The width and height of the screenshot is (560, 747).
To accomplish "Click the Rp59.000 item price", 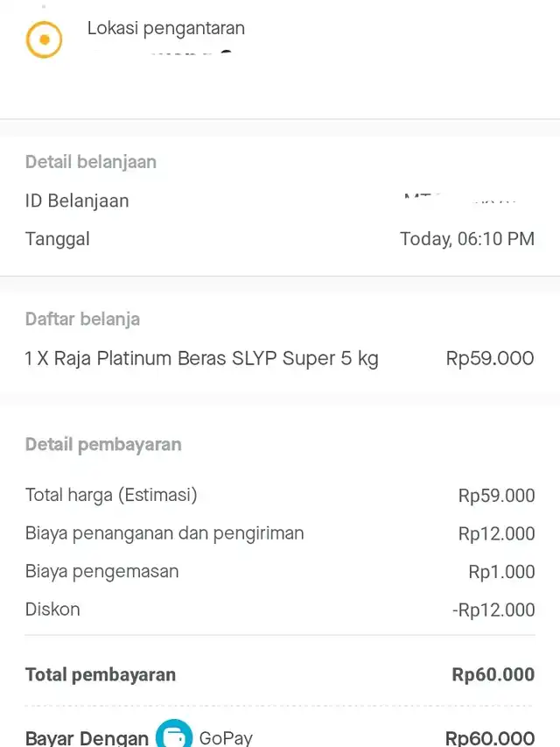I will pyautogui.click(x=489, y=358).
